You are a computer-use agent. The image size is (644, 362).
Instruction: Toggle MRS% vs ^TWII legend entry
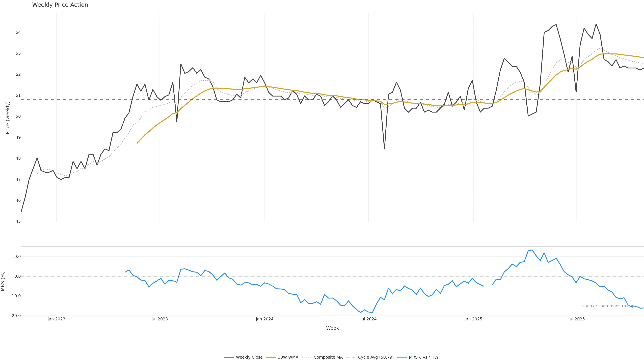coord(424,357)
